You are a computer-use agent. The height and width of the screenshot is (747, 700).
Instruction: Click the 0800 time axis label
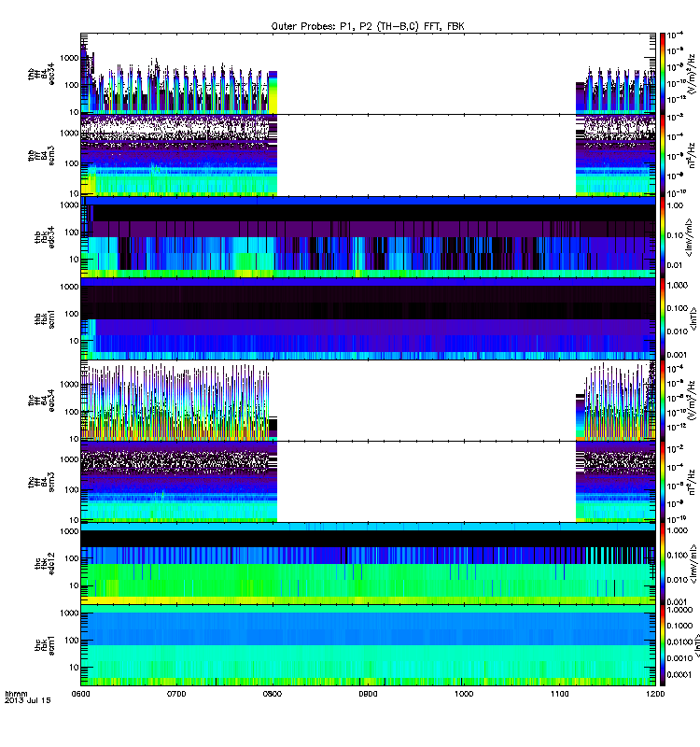pos(273,694)
